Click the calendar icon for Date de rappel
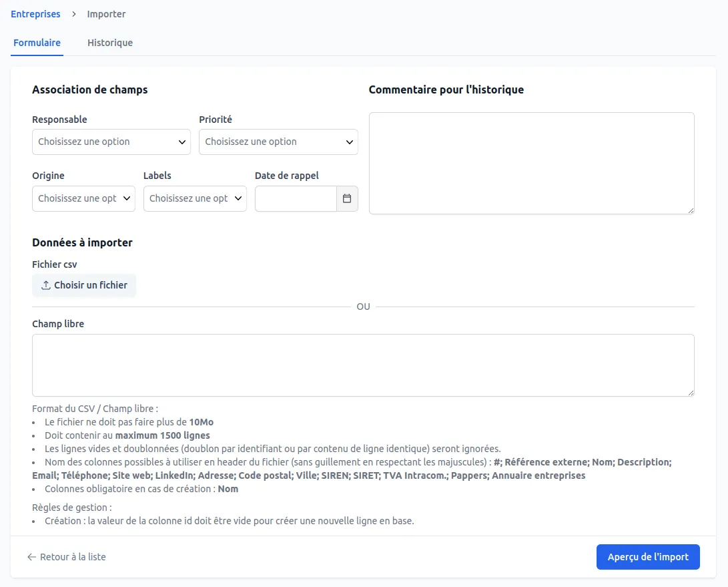 [347, 198]
